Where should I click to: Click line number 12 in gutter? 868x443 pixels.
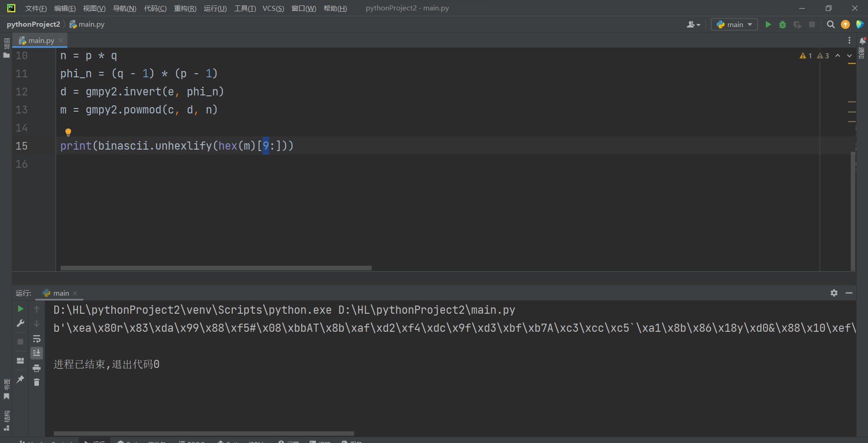(22, 92)
